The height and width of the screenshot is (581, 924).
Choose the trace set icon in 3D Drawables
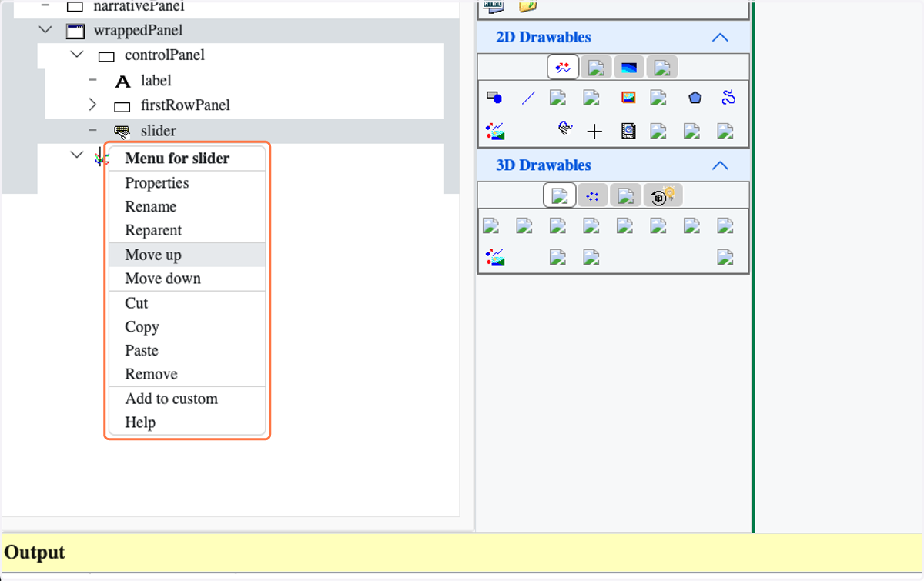(x=494, y=257)
